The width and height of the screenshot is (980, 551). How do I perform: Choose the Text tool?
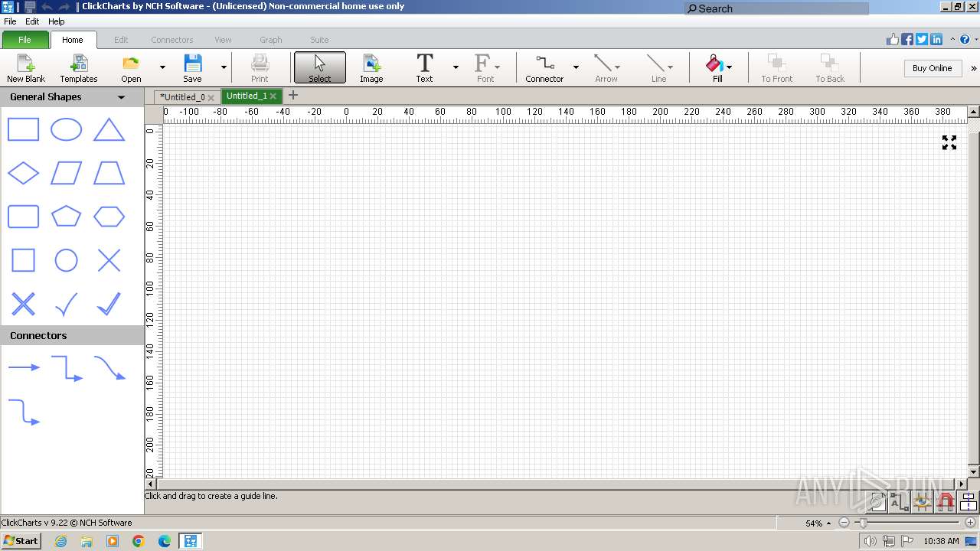coord(424,68)
